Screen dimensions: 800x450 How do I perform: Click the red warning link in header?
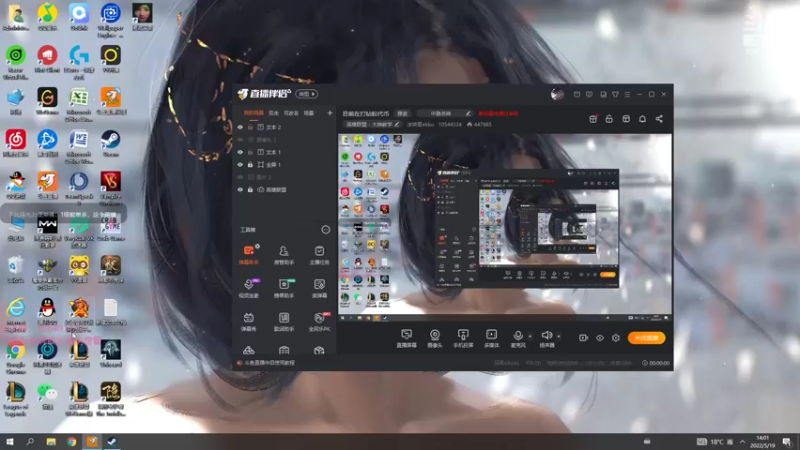[x=498, y=114]
